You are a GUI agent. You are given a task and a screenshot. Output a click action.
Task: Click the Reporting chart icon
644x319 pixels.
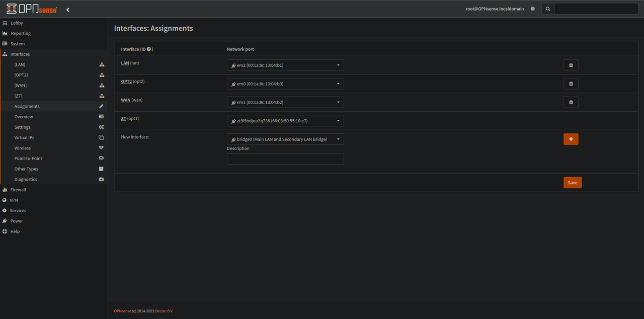5,33
